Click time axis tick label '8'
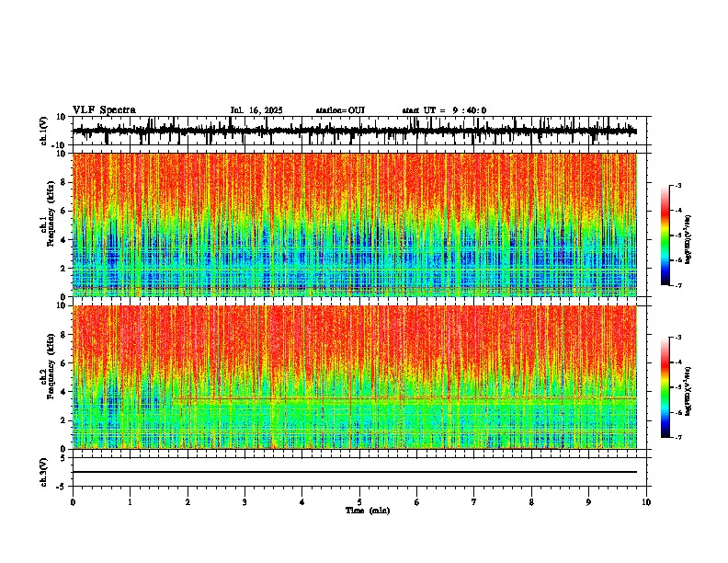 point(531,502)
